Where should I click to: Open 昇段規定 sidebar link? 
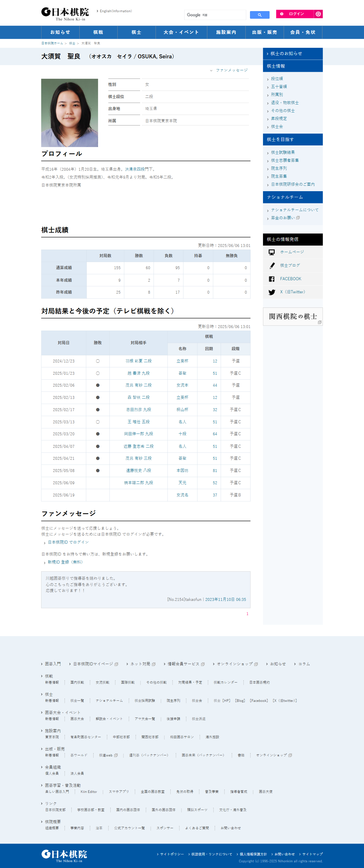tap(279, 119)
